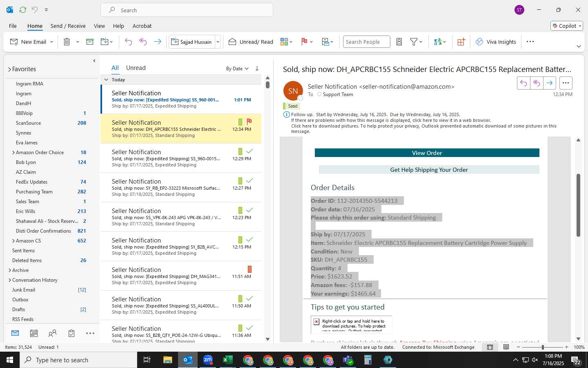Click the Delete trash can icon
Screen dimensions: 588x368
(67, 42)
